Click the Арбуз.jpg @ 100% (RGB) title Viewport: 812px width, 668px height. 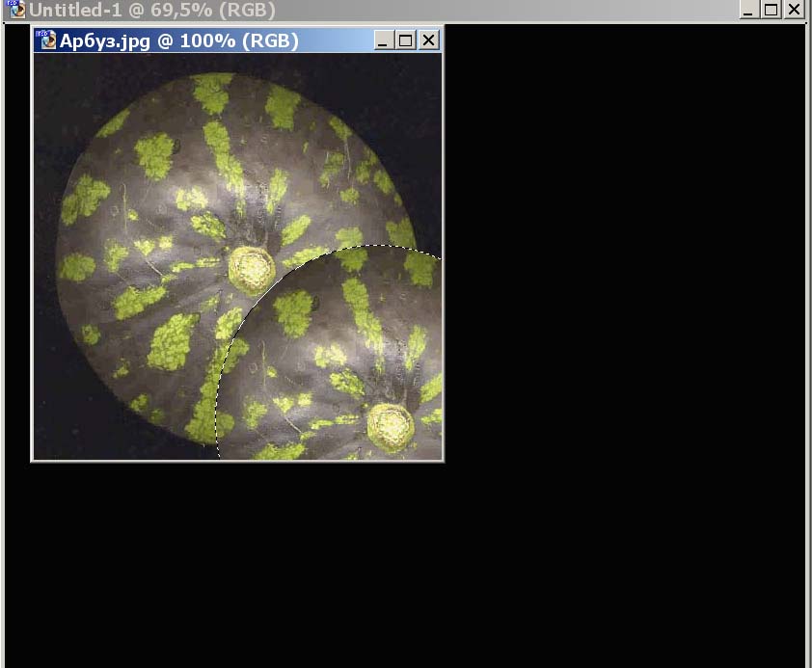pos(179,40)
